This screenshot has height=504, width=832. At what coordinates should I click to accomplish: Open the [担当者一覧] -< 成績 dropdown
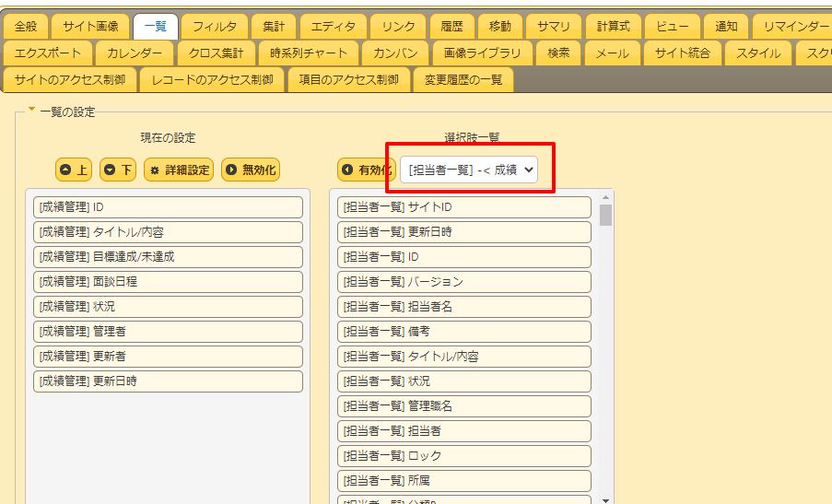pyautogui.click(x=469, y=170)
